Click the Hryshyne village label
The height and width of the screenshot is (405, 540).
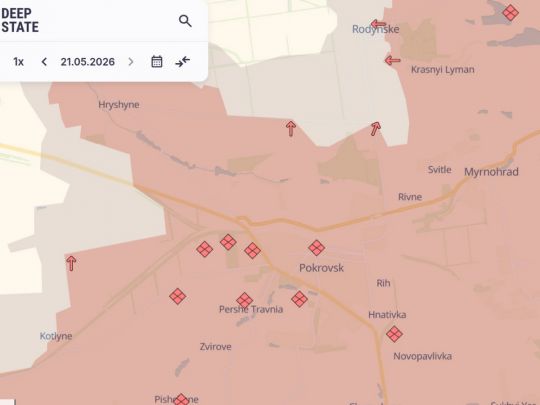point(119,105)
